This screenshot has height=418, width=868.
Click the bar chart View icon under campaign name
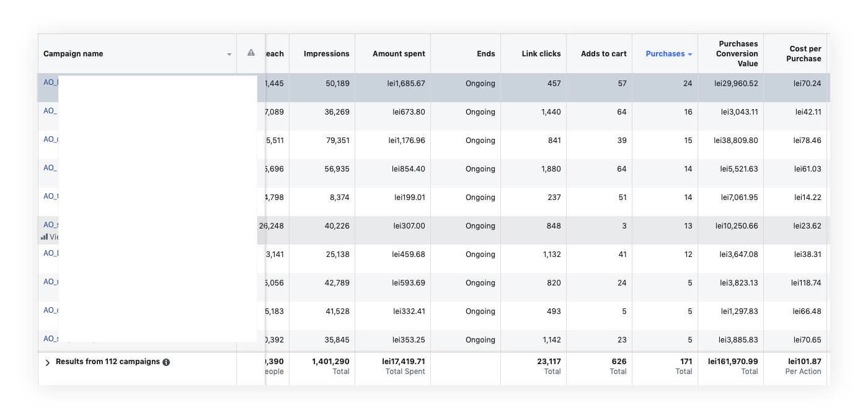coord(45,237)
